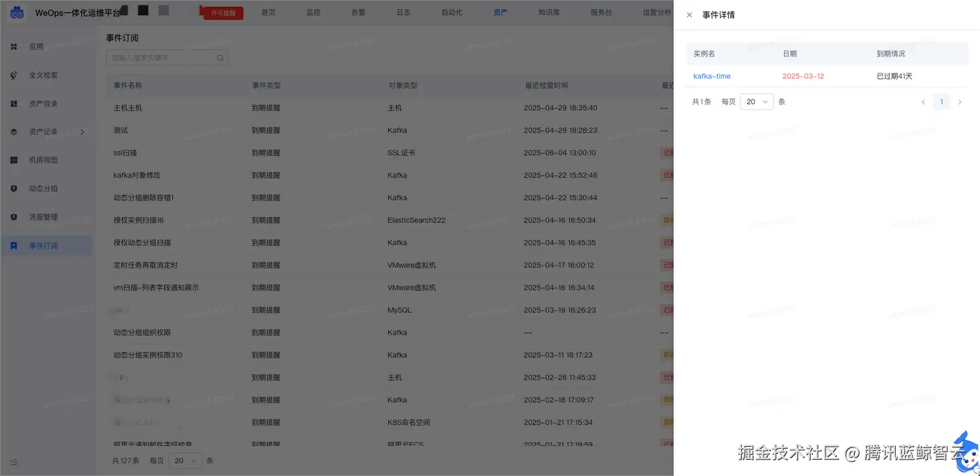Image resolution: width=980 pixels, height=476 pixels.
Task: Select the 授权实例扫描16 event name
Action: point(138,220)
